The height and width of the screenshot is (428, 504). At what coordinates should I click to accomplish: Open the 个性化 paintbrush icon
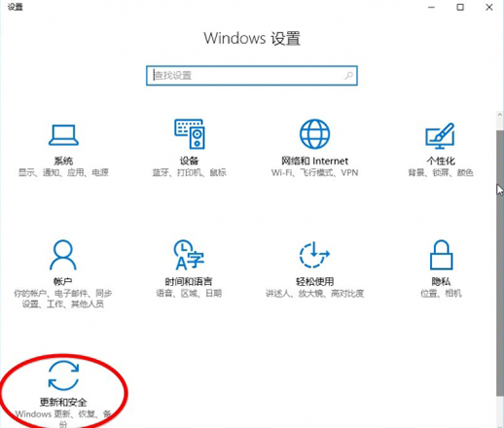[x=440, y=135]
